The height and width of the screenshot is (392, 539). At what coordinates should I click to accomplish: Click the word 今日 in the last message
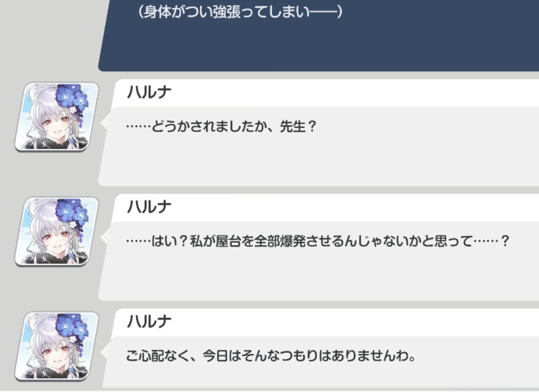pos(215,356)
